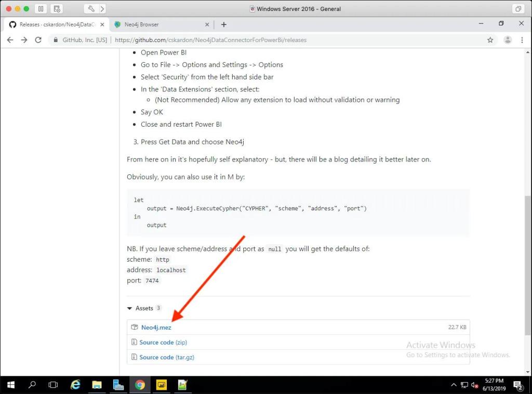The height and width of the screenshot is (394, 532).
Task: Click the 'Open Power BI' bullet
Action: tap(164, 52)
